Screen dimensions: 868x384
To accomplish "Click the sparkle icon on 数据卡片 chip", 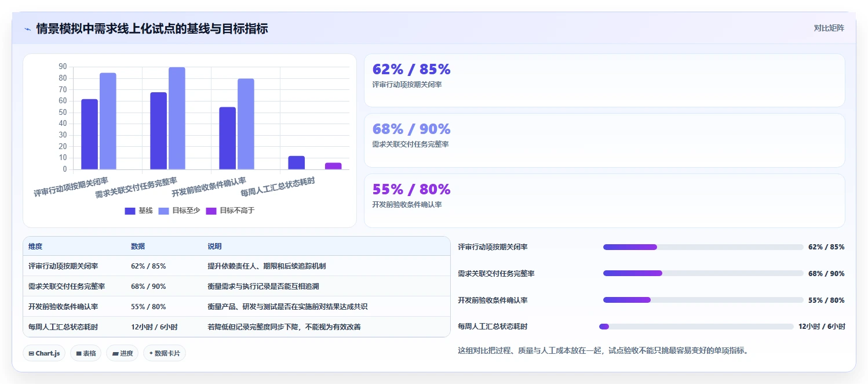I will (x=151, y=353).
